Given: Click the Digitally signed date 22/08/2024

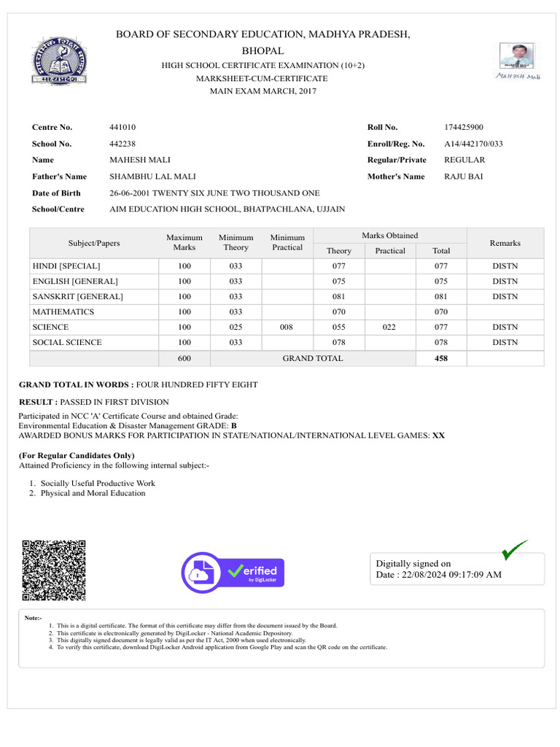Looking at the screenshot, I should 438,575.
